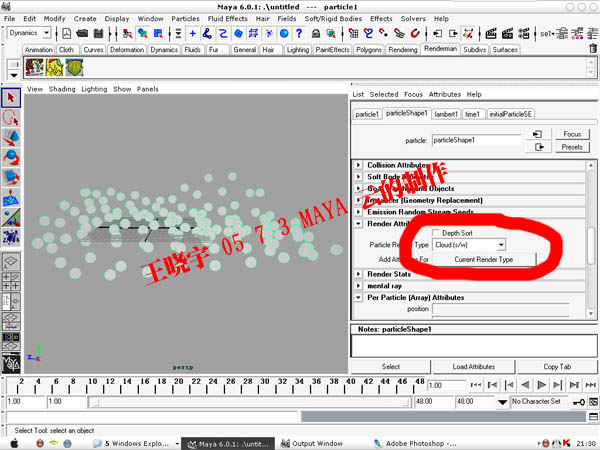600x450 pixels.
Task: Click go to end of playback range
Action: [590, 385]
